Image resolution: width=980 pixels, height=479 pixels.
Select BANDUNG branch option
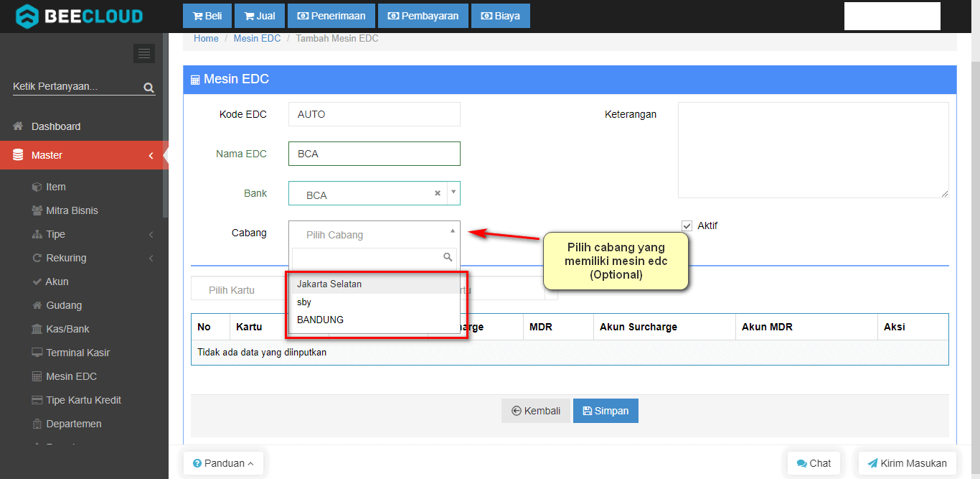[x=374, y=320]
